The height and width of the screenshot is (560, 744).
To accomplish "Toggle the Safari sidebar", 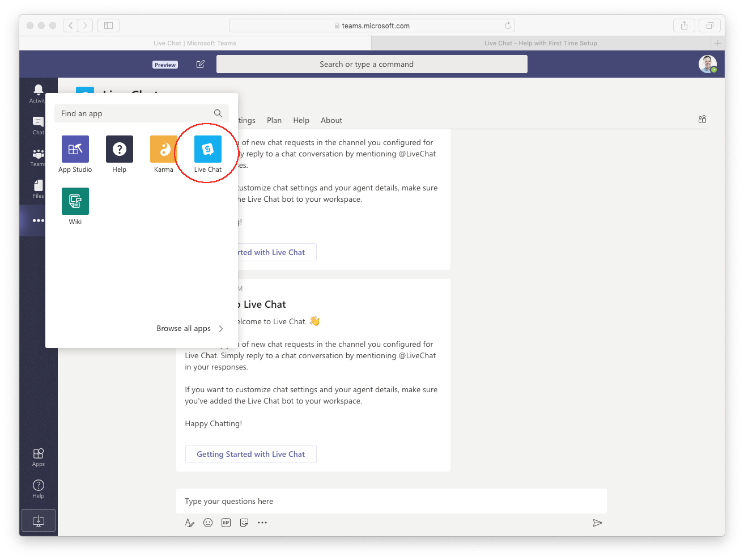I will [108, 26].
